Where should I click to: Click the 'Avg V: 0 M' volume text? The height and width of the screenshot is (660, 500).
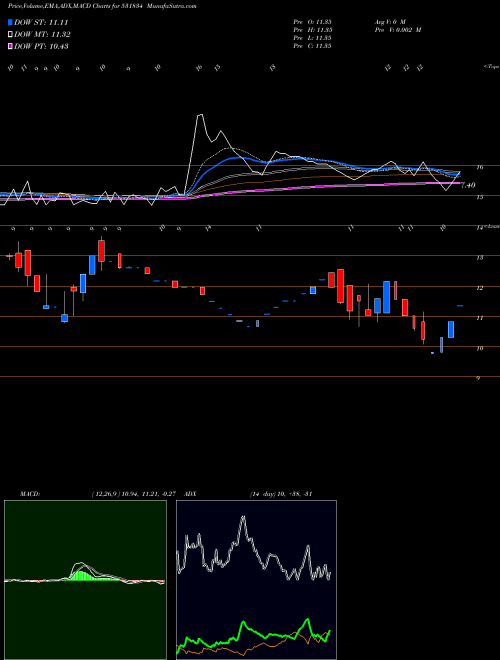point(390,22)
